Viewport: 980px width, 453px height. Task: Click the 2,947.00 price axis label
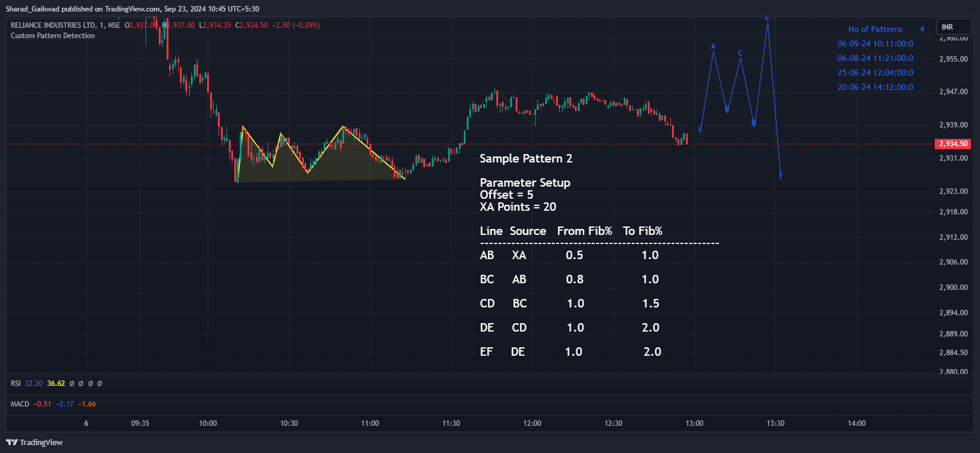(953, 92)
